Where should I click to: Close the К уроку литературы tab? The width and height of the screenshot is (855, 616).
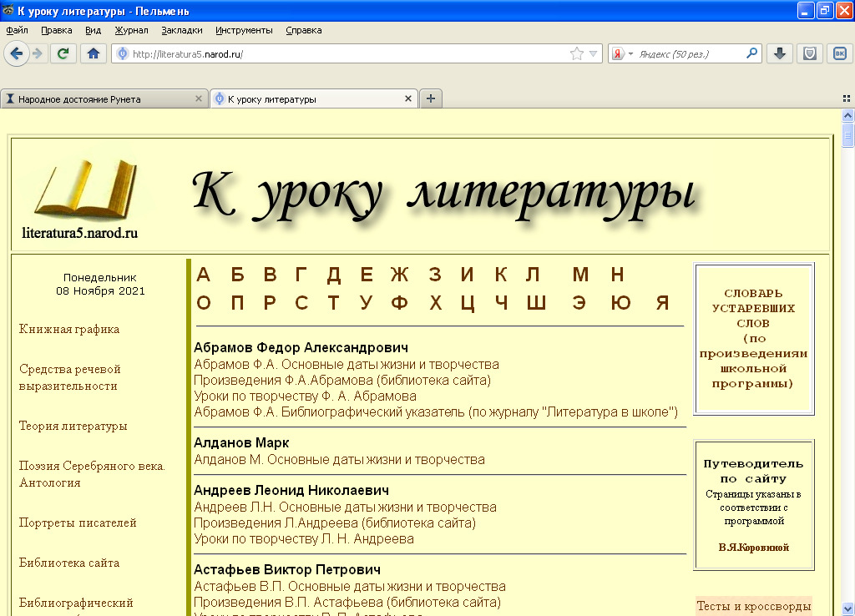point(408,98)
